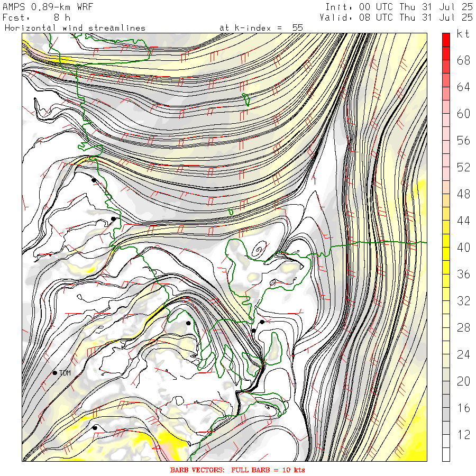Screen dimensions: 476x476
Task: Click the 24 colorbar label
Action: pyautogui.click(x=463, y=354)
